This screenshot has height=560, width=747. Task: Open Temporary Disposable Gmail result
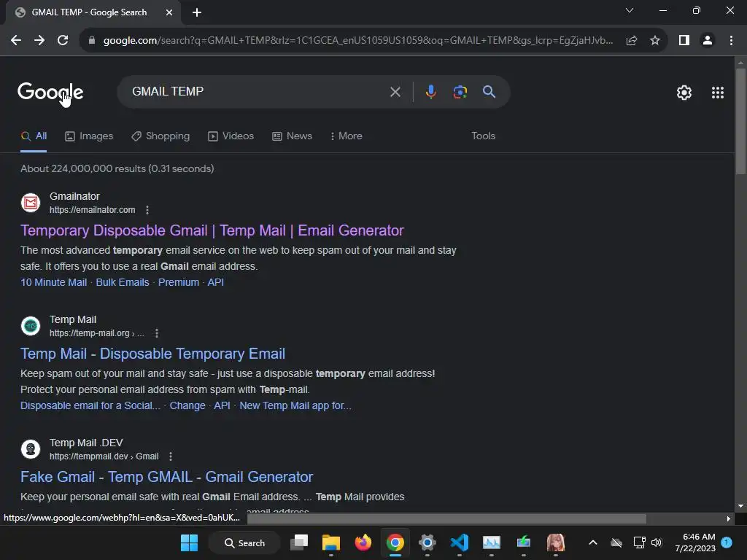[212, 230]
